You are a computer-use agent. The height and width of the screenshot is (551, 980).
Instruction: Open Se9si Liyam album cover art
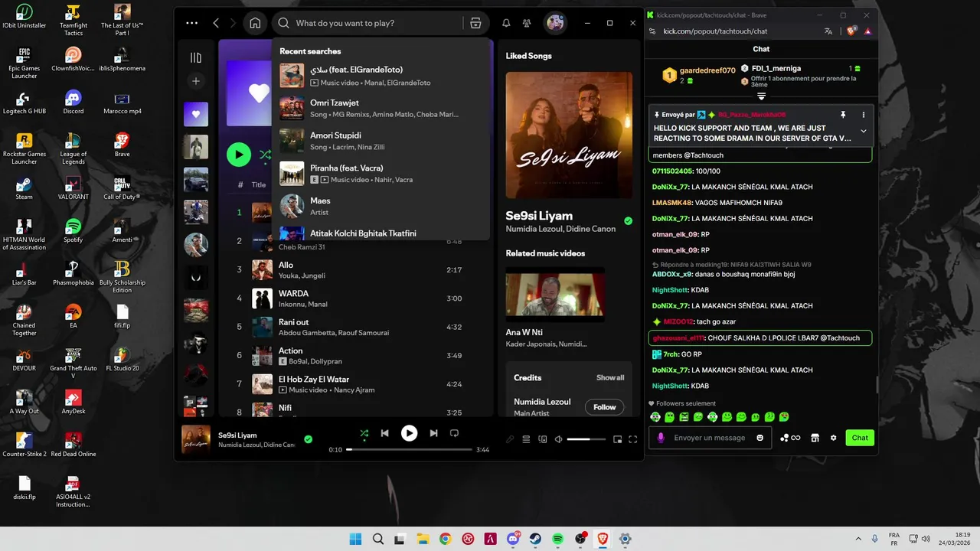tap(569, 135)
